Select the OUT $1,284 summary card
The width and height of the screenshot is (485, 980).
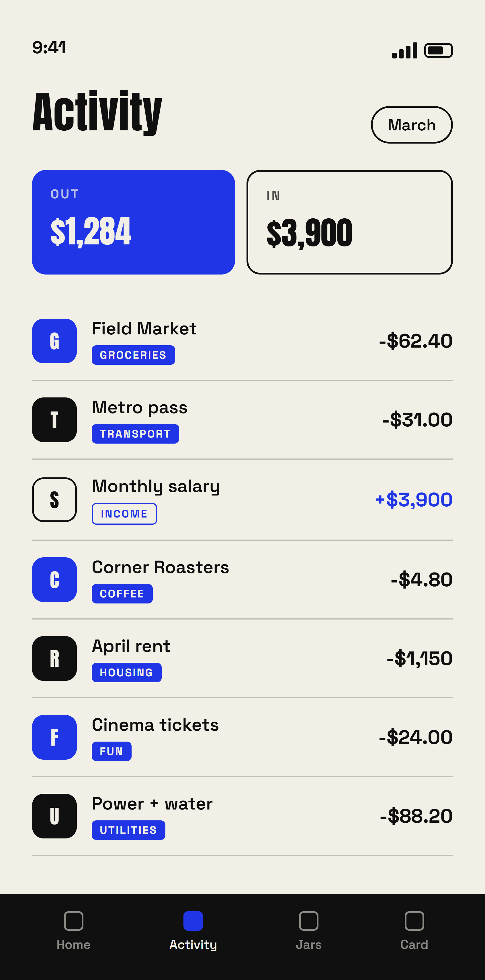coord(133,222)
